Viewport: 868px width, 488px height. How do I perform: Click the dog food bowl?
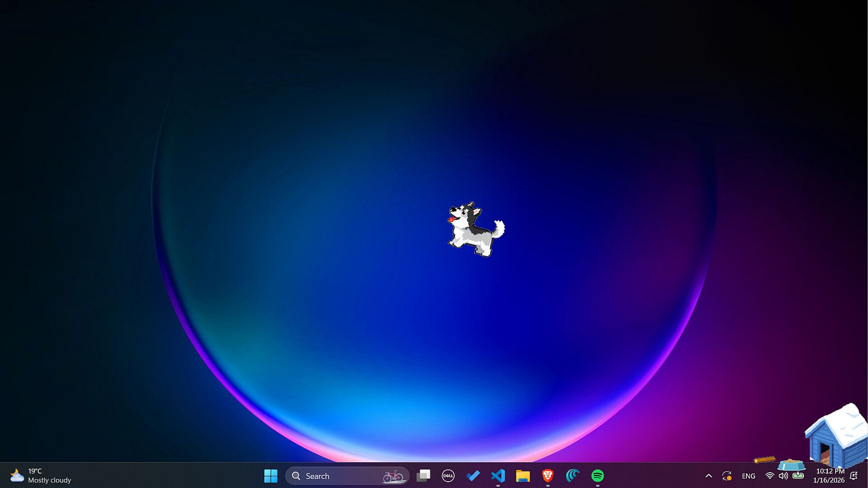pos(791,465)
